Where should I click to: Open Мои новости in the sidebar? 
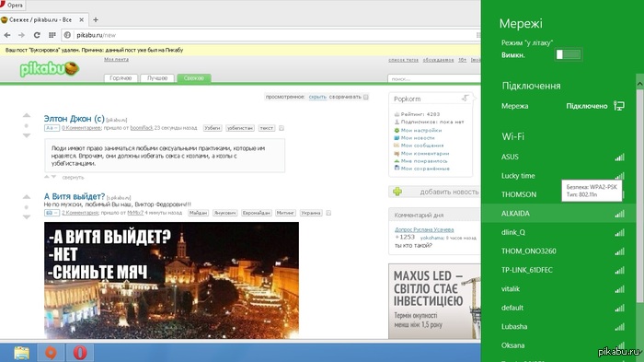click(418, 138)
